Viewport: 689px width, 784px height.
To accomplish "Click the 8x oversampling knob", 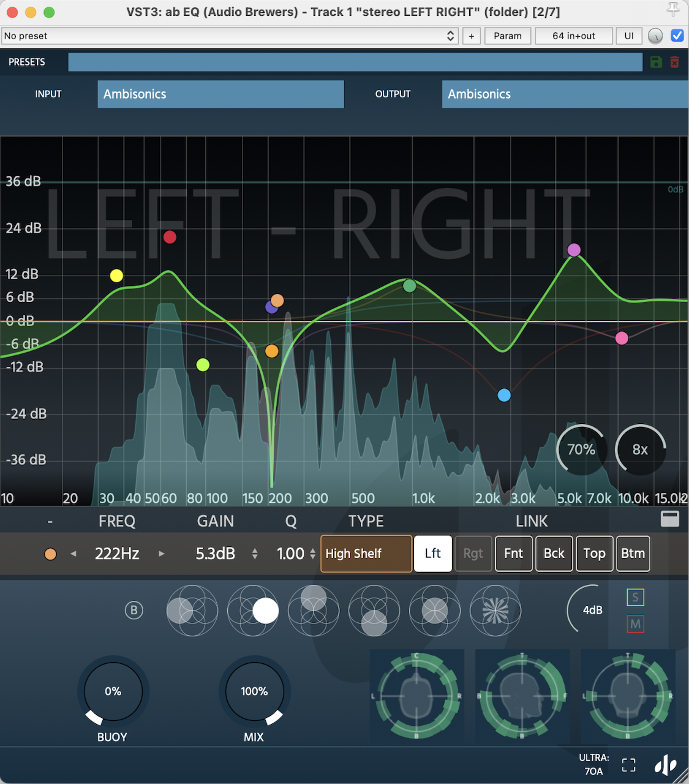I will [641, 450].
